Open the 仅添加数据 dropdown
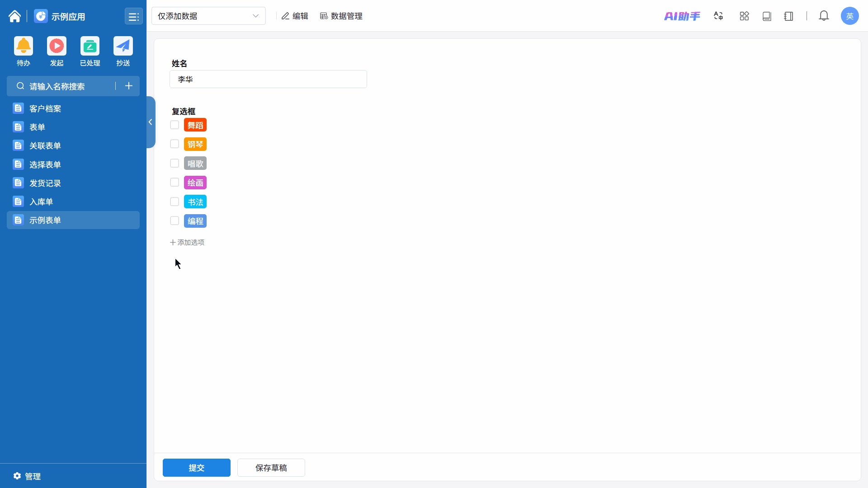The width and height of the screenshot is (868, 488). (208, 16)
